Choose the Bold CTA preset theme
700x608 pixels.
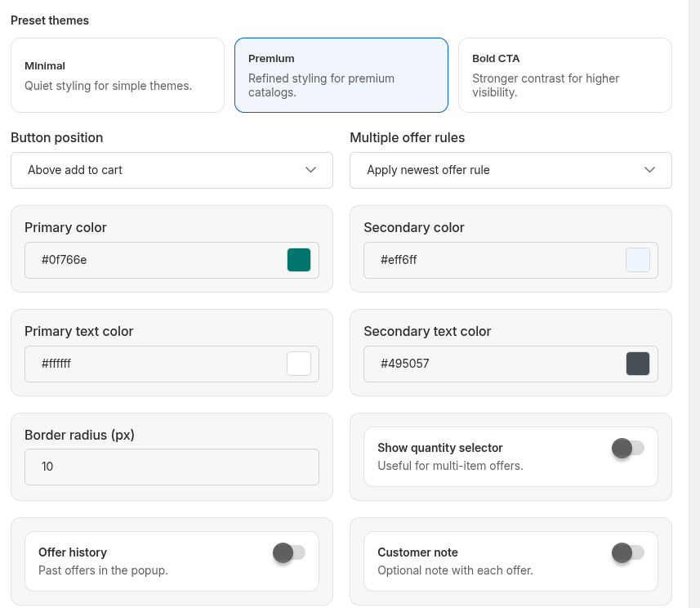click(x=565, y=75)
